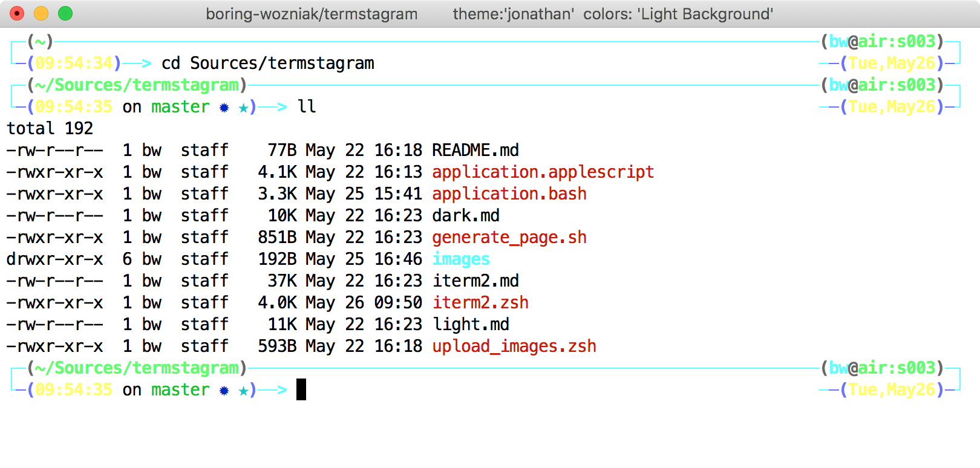This screenshot has height=468, width=980.
Task: Click the blue dirty-status icon in the bottom prompt
Action: click(224, 391)
